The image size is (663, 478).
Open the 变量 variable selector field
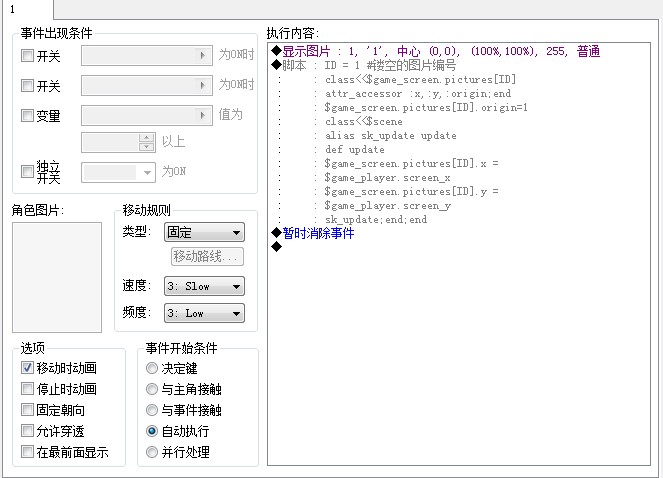click(147, 115)
